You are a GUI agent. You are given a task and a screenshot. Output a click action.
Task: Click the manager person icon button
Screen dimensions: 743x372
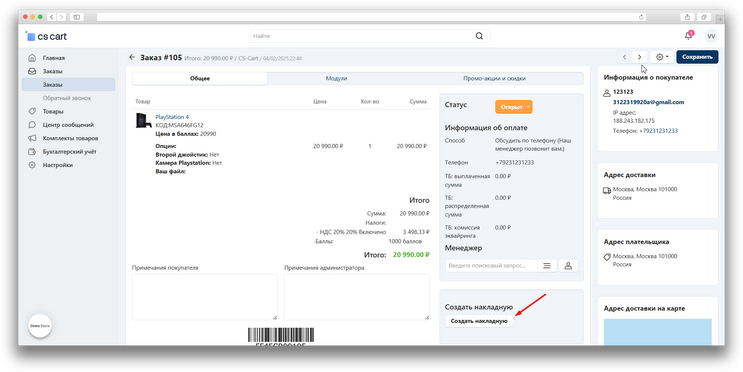pyautogui.click(x=568, y=265)
